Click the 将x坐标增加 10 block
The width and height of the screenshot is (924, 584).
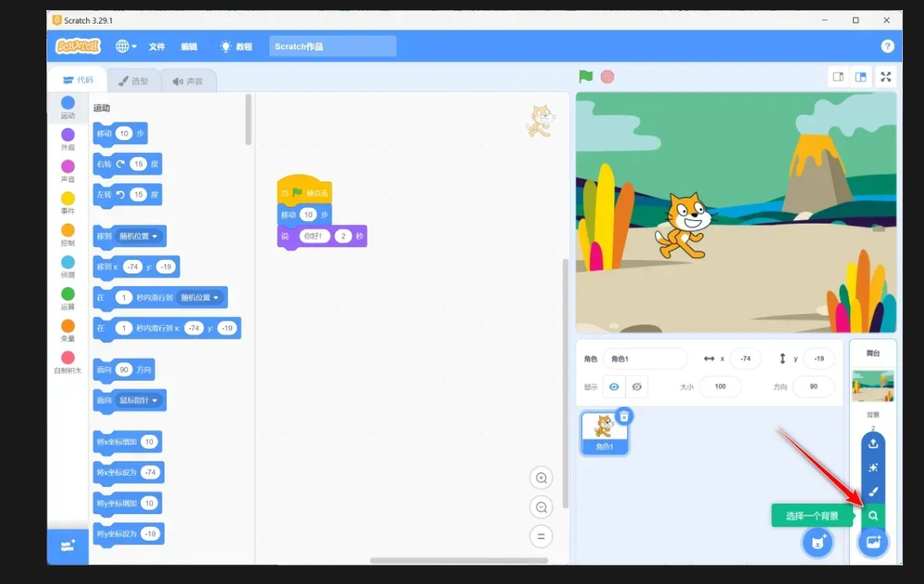tap(127, 442)
